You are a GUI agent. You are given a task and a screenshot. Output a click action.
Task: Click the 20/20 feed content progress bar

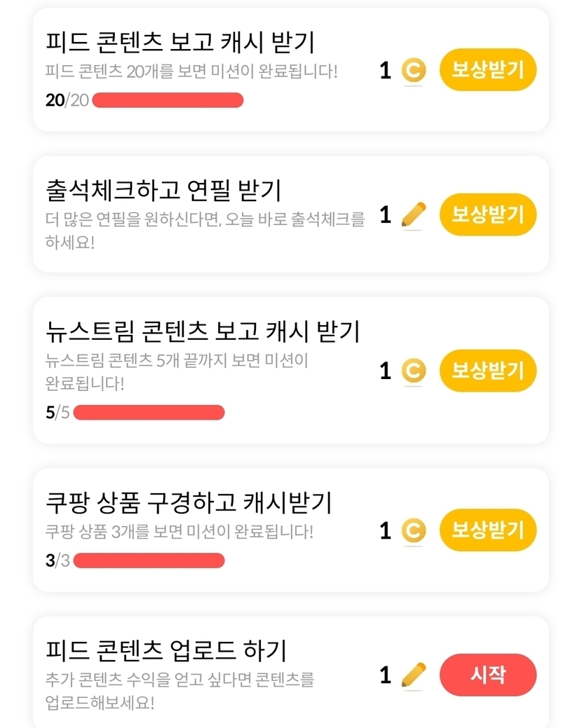pyautogui.click(x=168, y=100)
